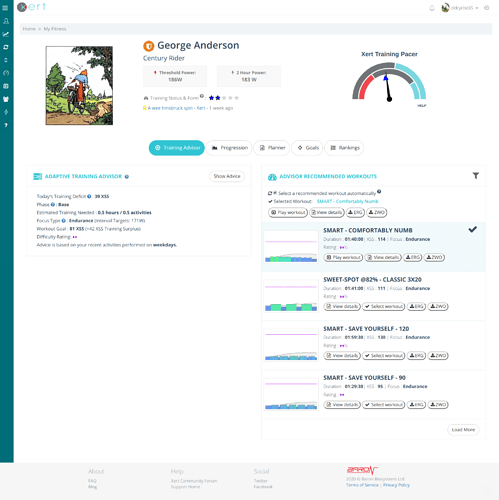The width and height of the screenshot is (499, 500).
Task: Click the Xert logo
Action: coord(31,7)
